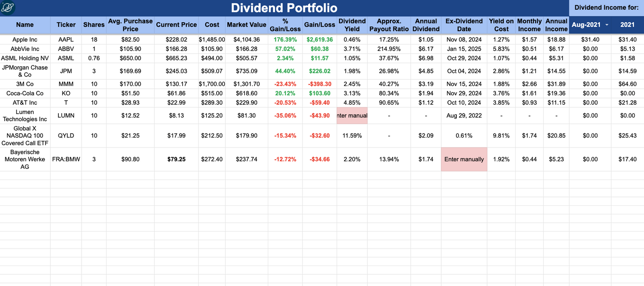644x286 pixels.
Task: Click the Name column header
Action: tap(25, 25)
